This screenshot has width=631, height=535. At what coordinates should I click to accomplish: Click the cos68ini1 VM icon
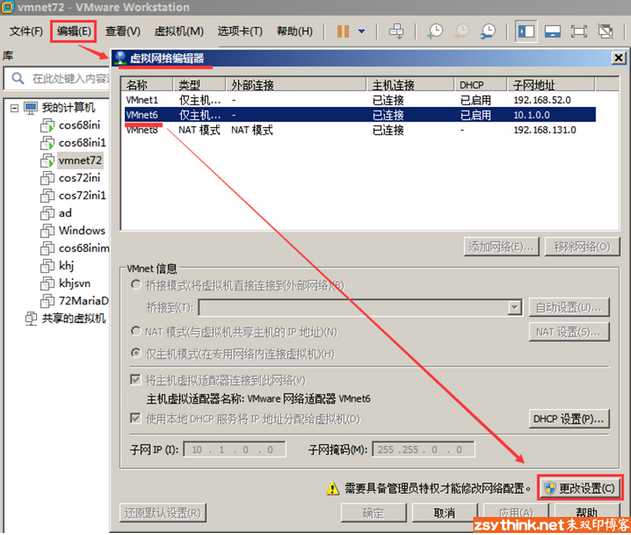[47, 143]
